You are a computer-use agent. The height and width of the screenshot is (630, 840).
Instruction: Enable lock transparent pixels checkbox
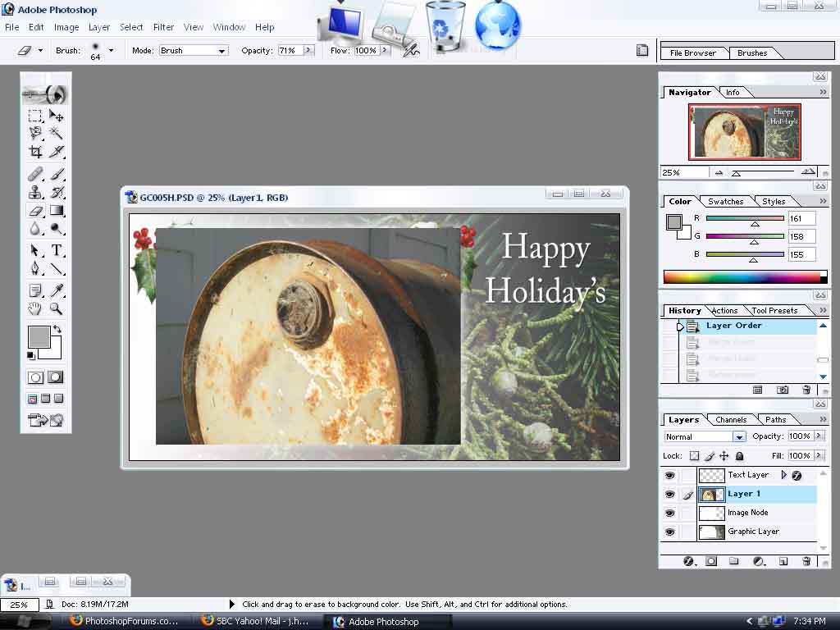click(x=694, y=456)
